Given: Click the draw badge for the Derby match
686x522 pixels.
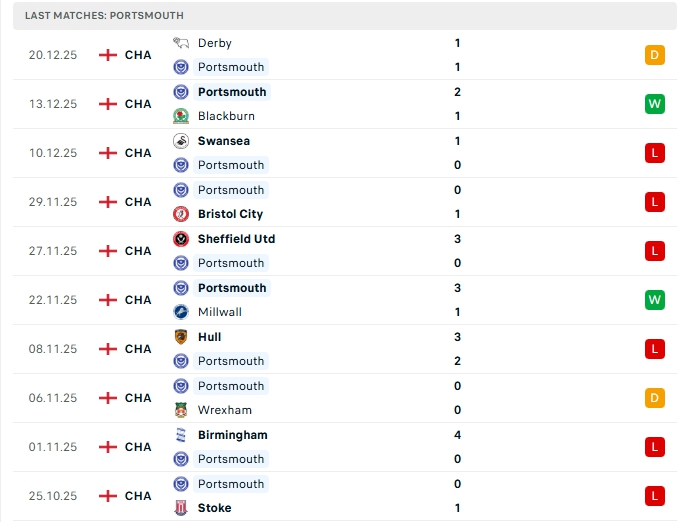Looking at the screenshot, I should (x=655, y=55).
